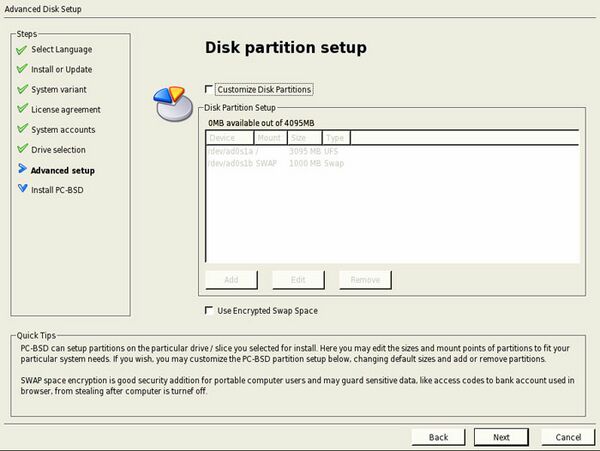Click the checkmark icon next to Drive selection
This screenshot has width=600, height=451.
point(21,149)
